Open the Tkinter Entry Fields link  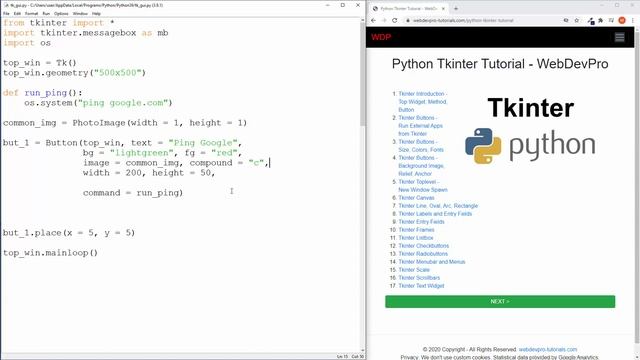(x=421, y=222)
